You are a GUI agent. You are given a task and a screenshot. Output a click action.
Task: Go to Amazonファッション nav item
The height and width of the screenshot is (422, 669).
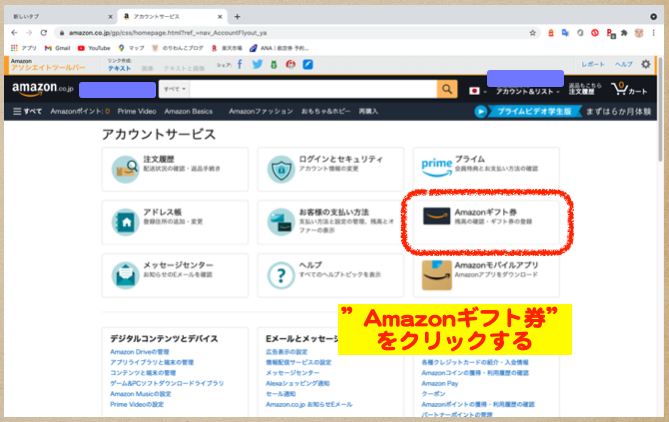coord(261,111)
